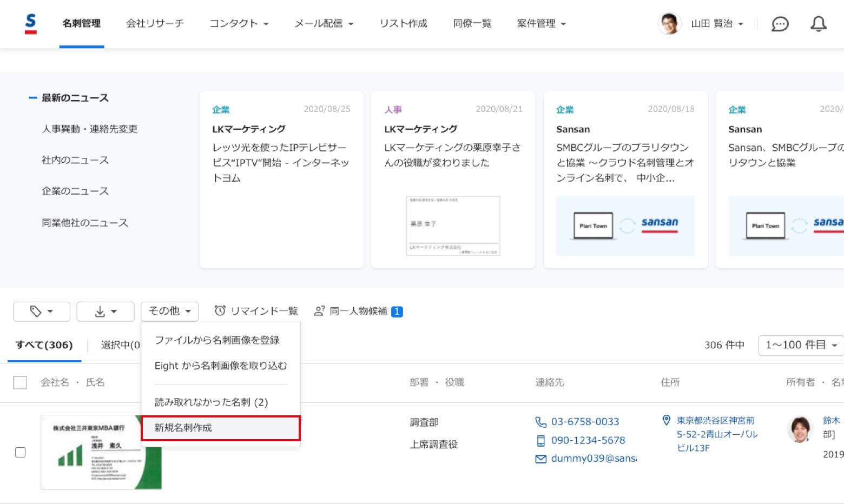Go to the 名刺管理 tab
The height and width of the screenshot is (504, 844).
(x=82, y=23)
